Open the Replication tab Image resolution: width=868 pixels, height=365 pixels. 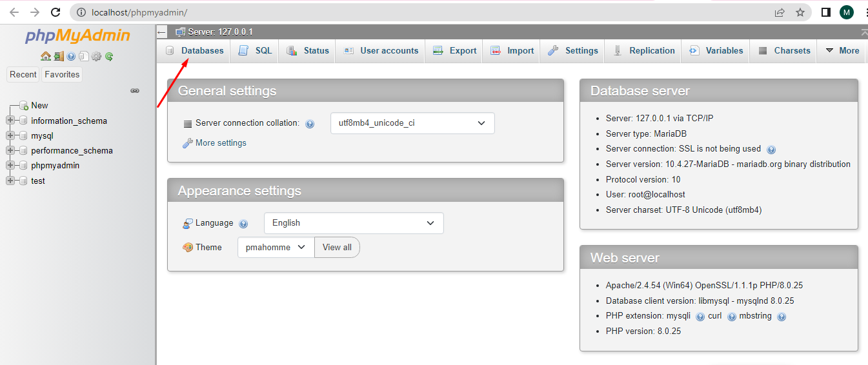[643, 51]
